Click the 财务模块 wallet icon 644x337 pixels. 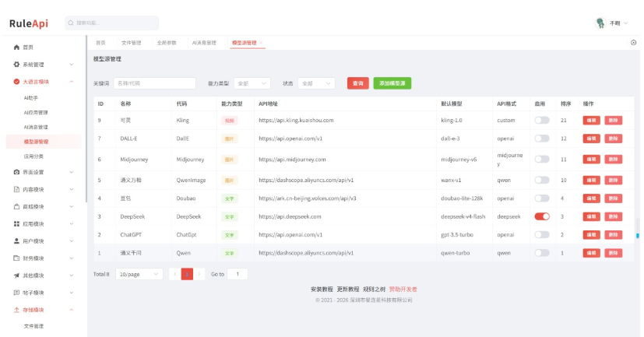16,258
